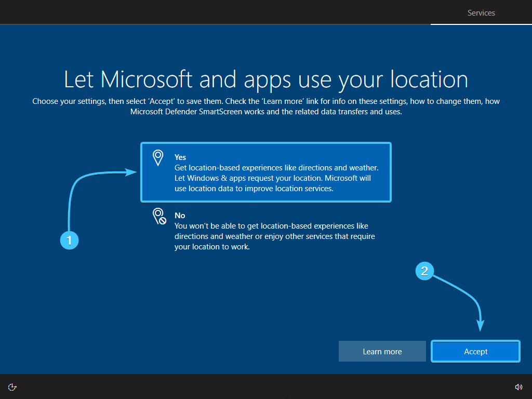Click the "Let Microsoft and apps use your location" heading
The height and width of the screenshot is (399, 532).
click(265, 79)
